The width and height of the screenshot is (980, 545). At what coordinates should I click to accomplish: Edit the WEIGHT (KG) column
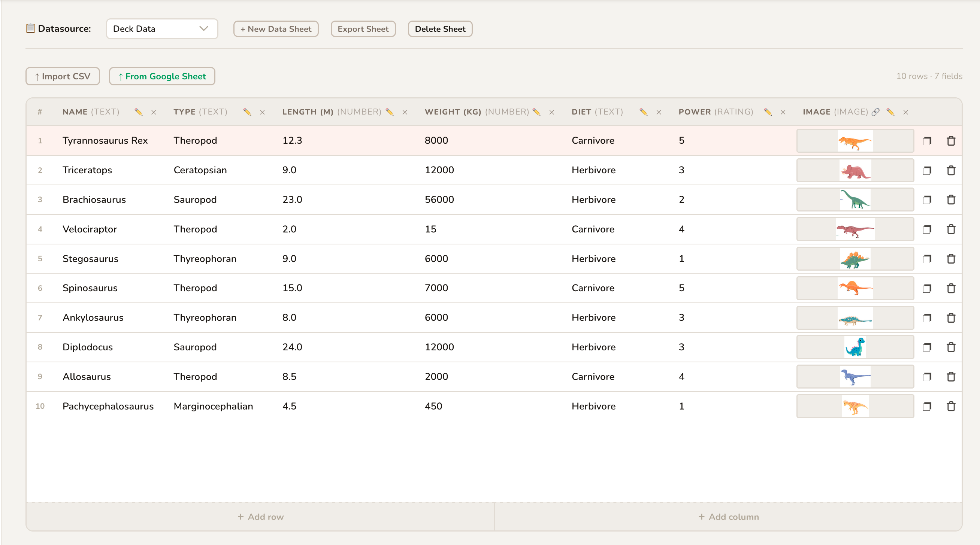pyautogui.click(x=536, y=112)
